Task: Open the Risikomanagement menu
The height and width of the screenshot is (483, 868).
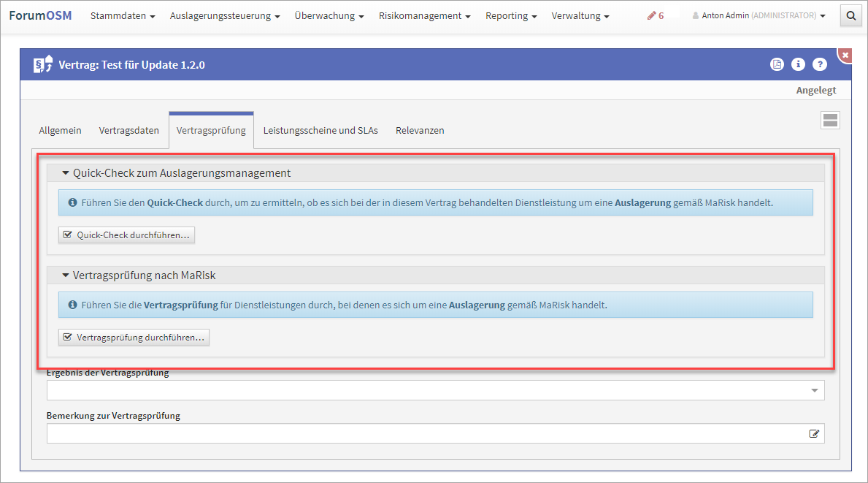Action: [424, 15]
